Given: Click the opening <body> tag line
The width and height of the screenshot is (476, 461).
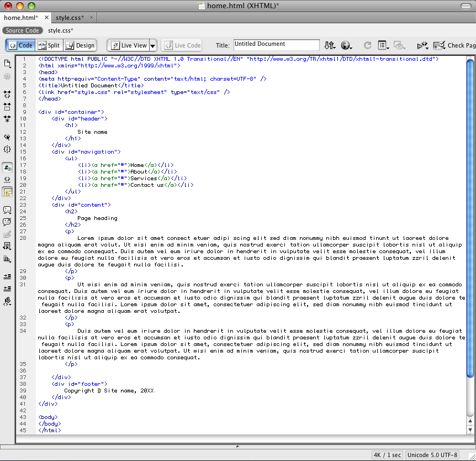Looking at the screenshot, I should point(48,417).
